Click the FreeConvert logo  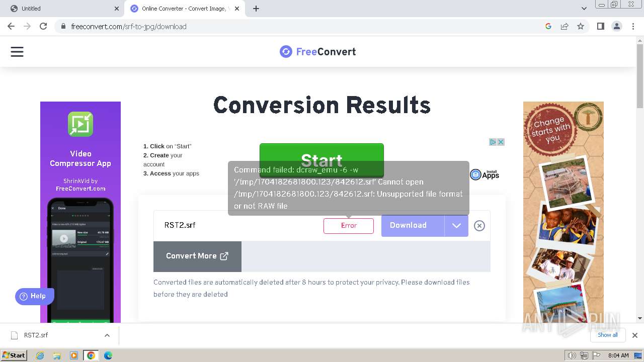[x=318, y=52]
